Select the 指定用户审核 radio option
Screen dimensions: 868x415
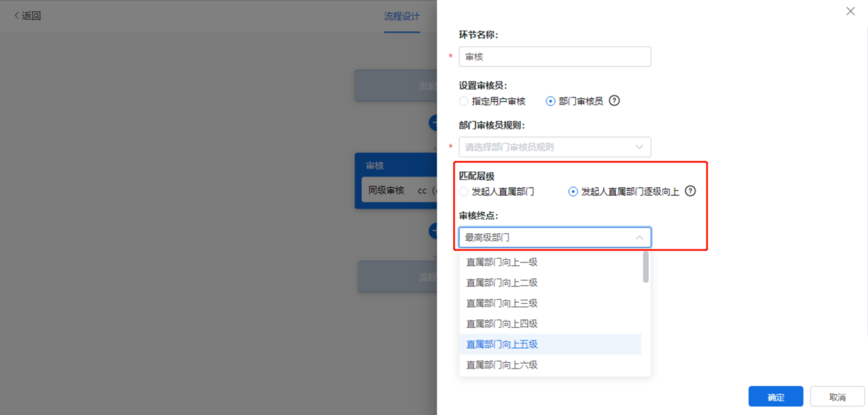(464, 101)
